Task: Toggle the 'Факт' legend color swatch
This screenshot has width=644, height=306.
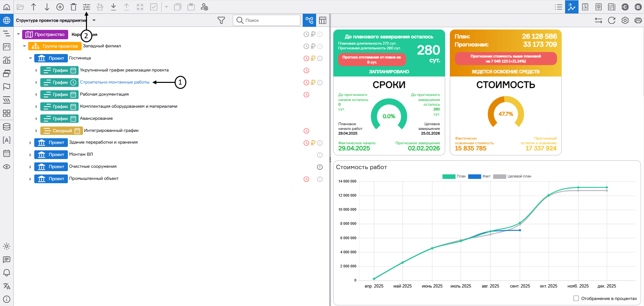Action: (474, 176)
